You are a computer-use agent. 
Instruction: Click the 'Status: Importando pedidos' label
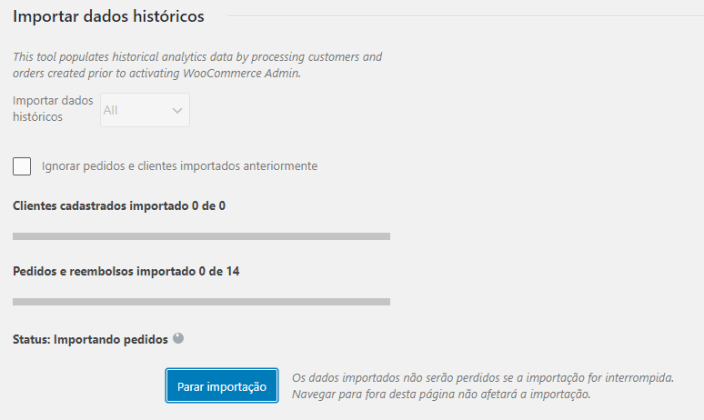(x=90, y=339)
